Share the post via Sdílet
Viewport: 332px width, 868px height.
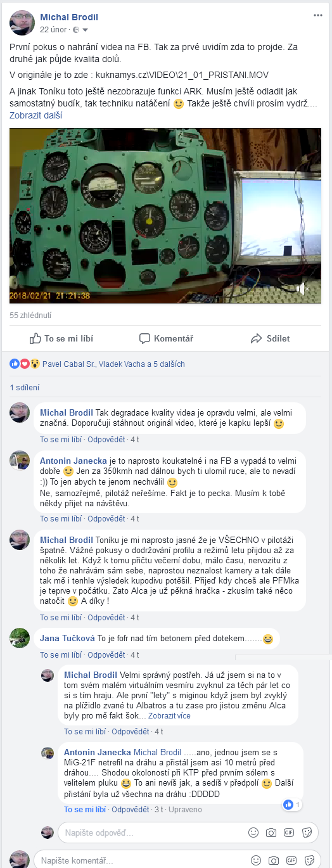[x=271, y=338]
